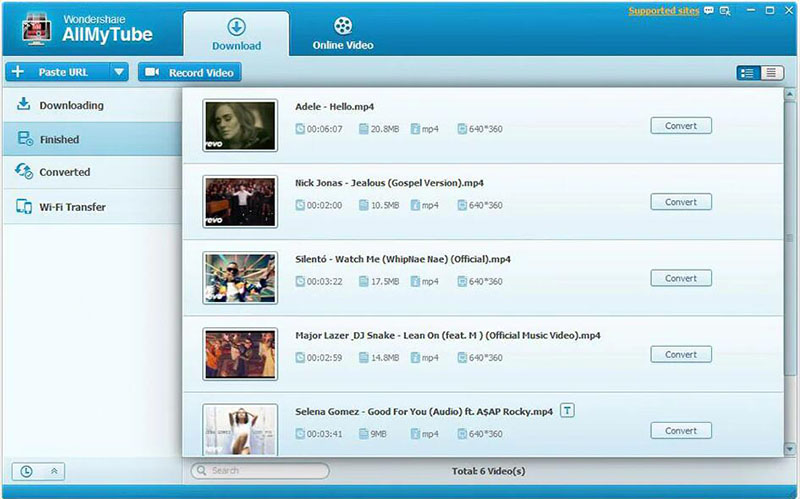This screenshot has width=800, height=499.
Task: Open the Silentó - Watch Me thumbnail
Action: pos(240,278)
